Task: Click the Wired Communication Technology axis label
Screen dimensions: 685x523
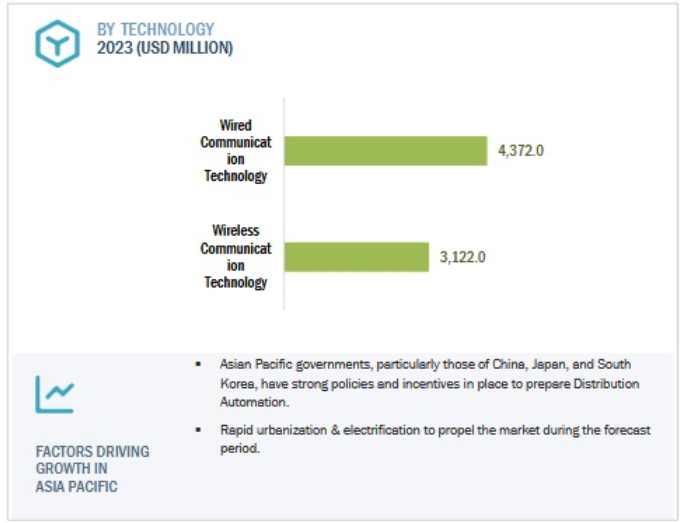Action: tap(236, 150)
